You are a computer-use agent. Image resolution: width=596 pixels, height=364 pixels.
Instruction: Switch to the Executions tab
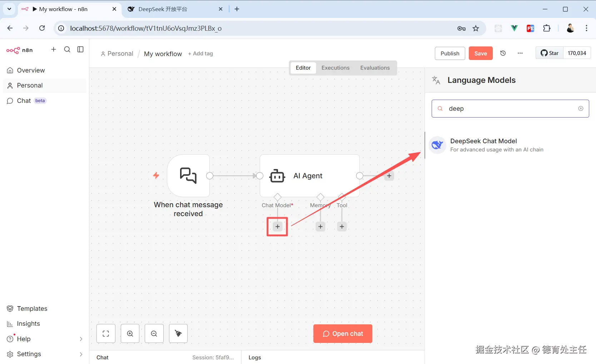point(336,68)
